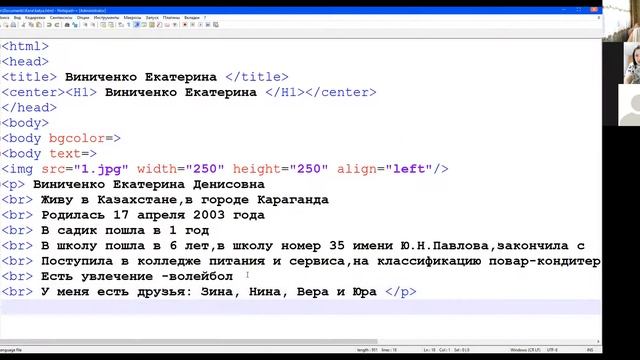Open the Replace toolbar icon
Screen dimensions: 640x360
[x=75, y=25]
